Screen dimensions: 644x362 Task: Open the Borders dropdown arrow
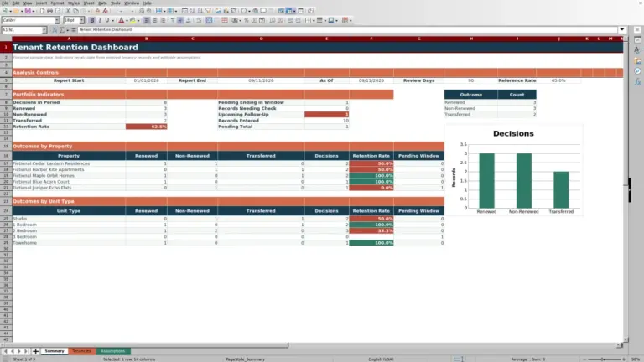(x=314, y=20)
